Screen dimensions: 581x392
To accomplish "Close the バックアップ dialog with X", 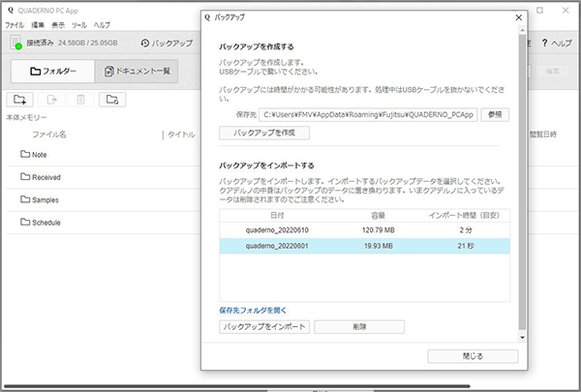I will 519,17.
